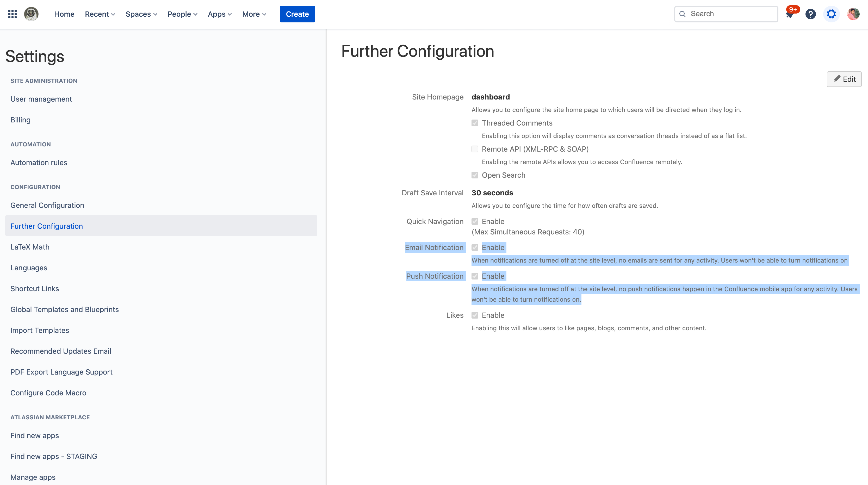Image resolution: width=868 pixels, height=485 pixels.
Task: Open the help menu icon
Action: click(811, 14)
